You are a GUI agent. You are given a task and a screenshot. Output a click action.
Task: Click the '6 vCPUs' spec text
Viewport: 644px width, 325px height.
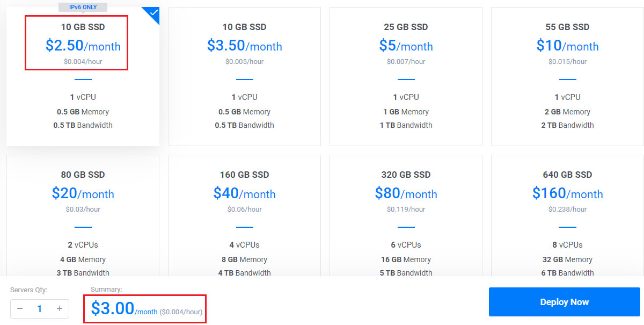coord(406,245)
